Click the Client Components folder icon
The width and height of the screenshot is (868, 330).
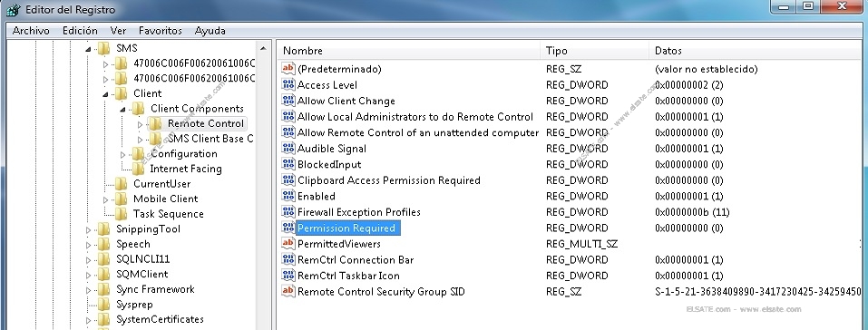tap(138, 109)
